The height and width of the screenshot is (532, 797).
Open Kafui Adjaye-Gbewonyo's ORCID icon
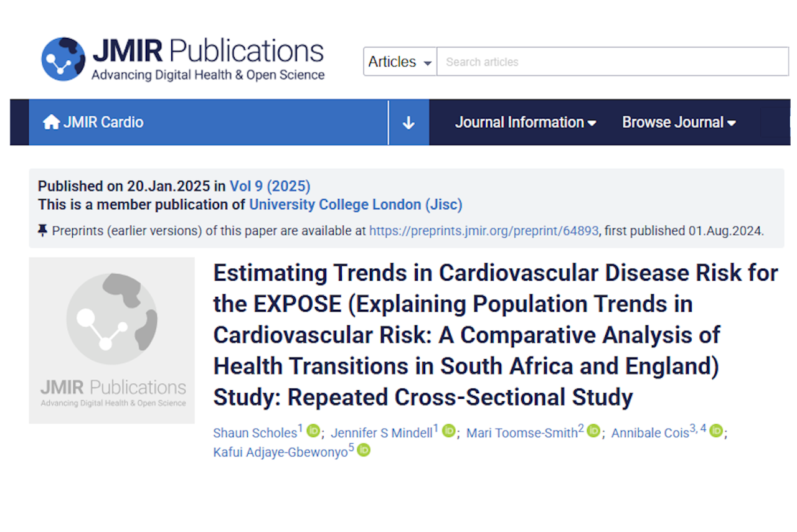(364, 450)
